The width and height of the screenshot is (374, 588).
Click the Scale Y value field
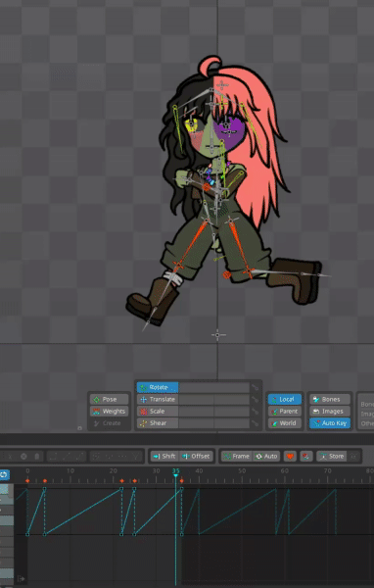[x=232, y=411]
